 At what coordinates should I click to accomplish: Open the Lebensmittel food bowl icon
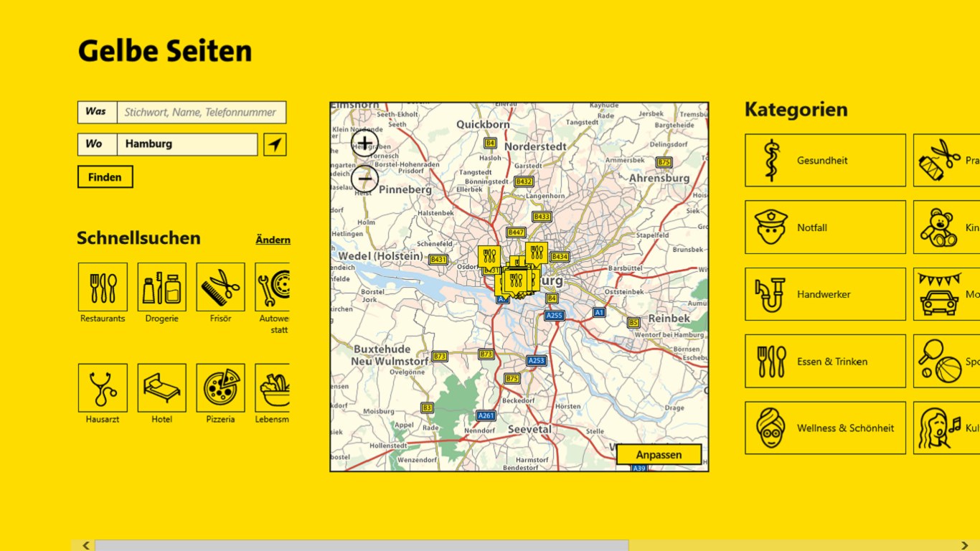click(273, 388)
